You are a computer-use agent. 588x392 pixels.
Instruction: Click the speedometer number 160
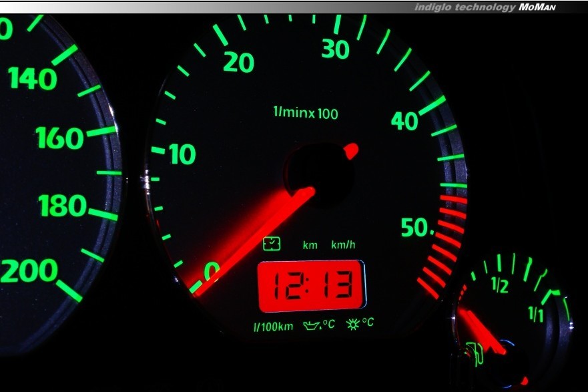[x=59, y=138]
